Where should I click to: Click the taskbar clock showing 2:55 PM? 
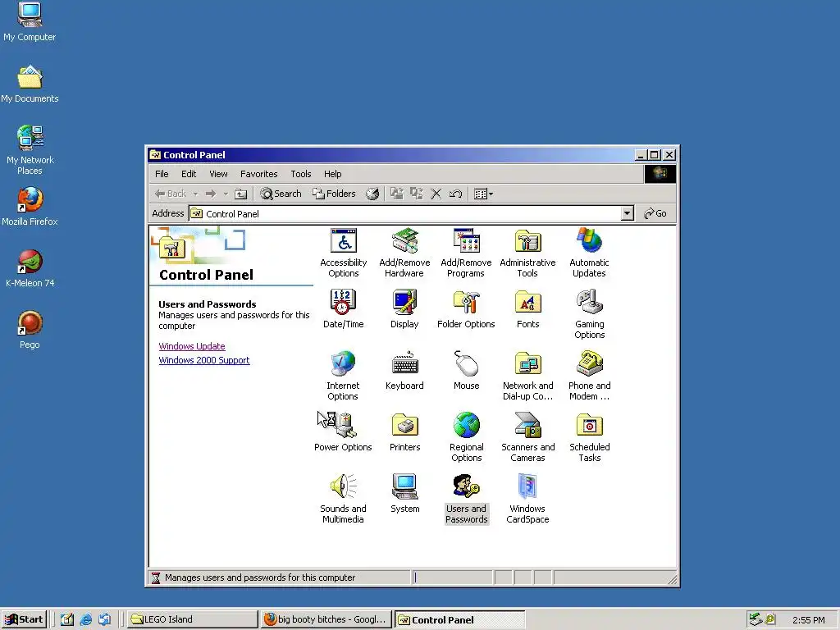[808, 620]
